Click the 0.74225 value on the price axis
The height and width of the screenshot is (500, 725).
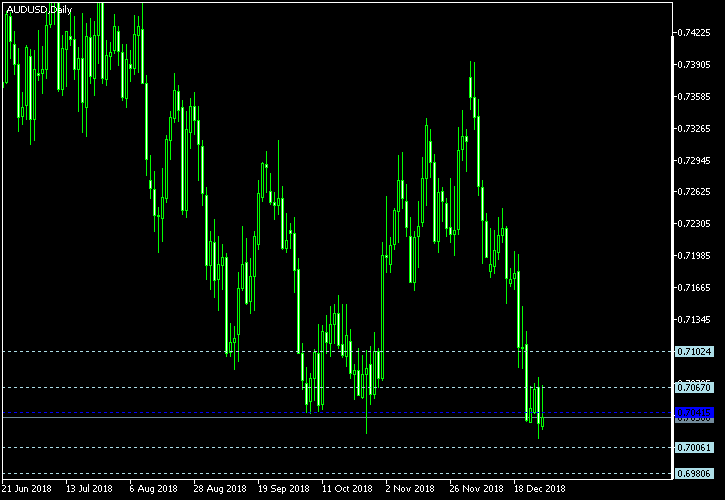point(694,32)
